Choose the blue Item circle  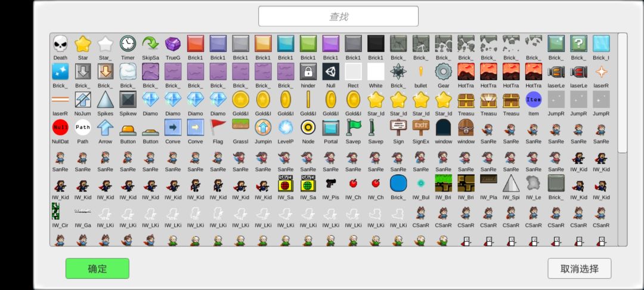coord(534,100)
